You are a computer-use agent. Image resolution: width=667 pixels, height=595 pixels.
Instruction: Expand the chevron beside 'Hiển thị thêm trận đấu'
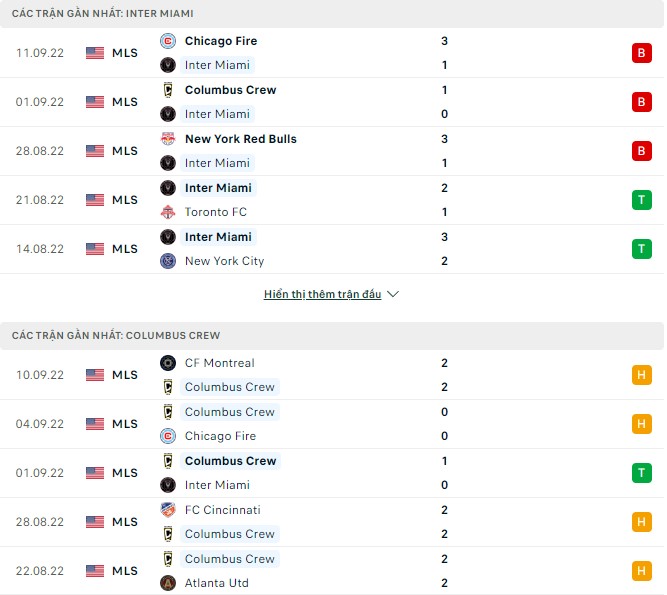393,295
